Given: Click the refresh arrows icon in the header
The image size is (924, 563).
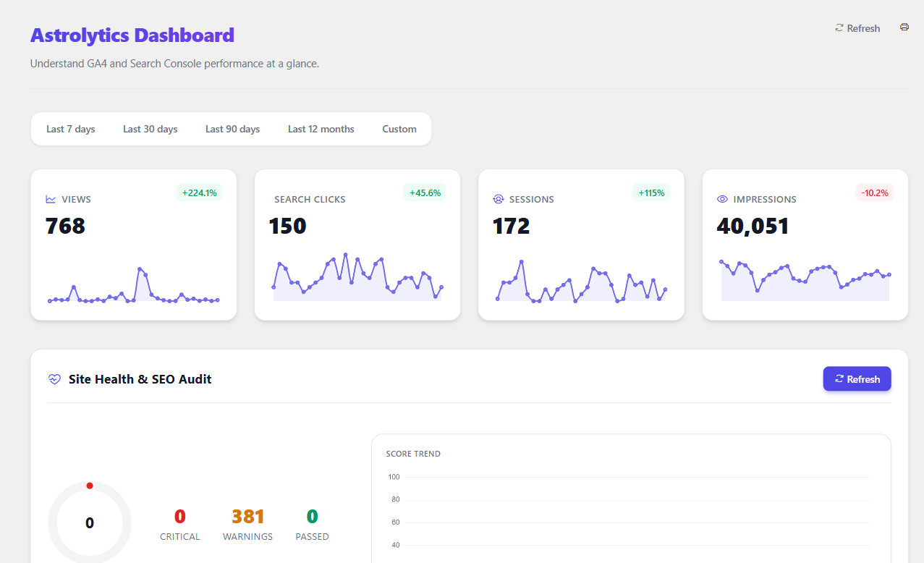Looking at the screenshot, I should click(x=839, y=28).
